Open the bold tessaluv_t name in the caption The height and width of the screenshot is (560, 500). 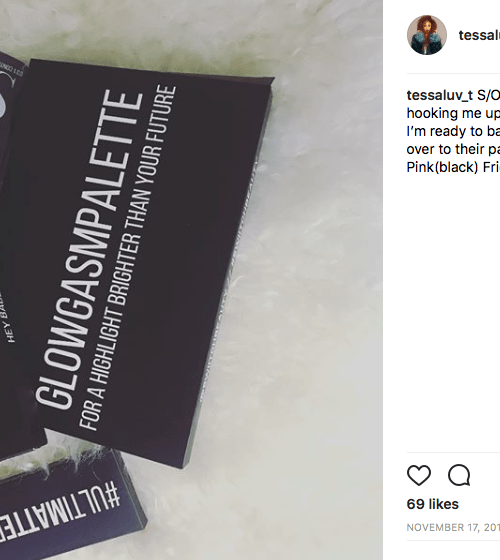[x=440, y=95]
